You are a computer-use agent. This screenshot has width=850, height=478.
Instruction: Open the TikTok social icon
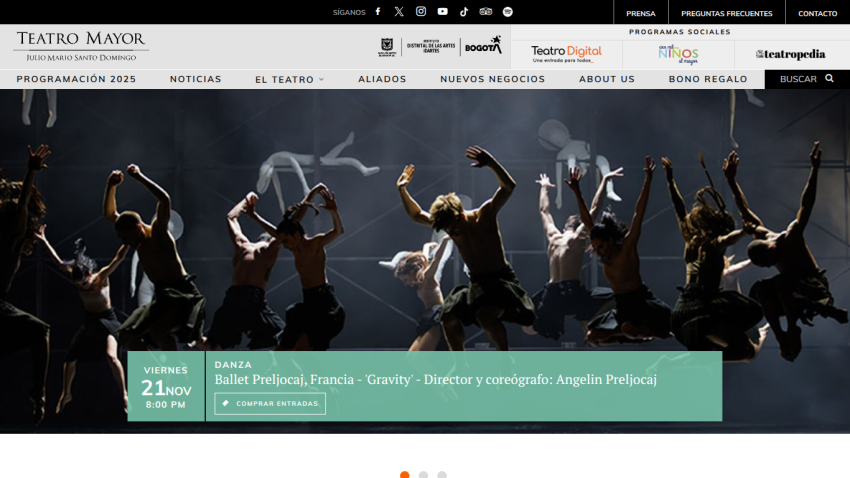click(x=464, y=11)
